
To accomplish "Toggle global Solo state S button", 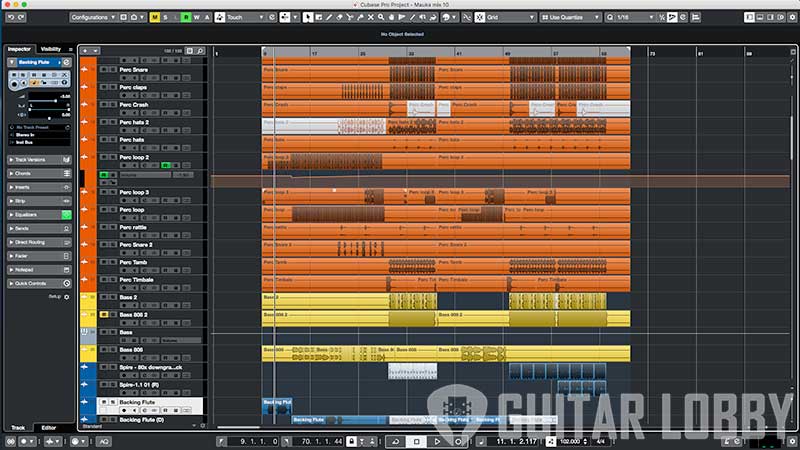I will click(x=165, y=17).
